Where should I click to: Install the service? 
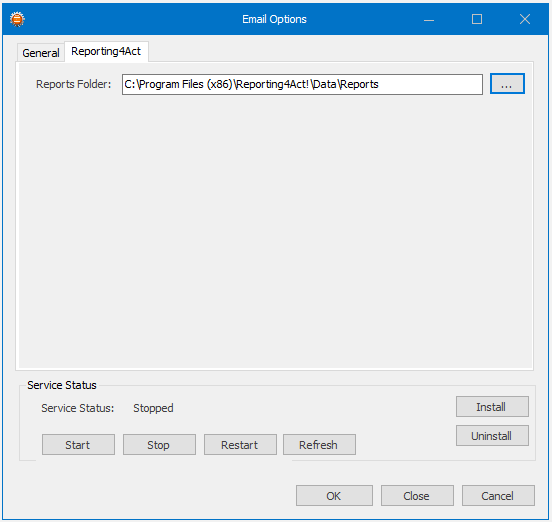[x=492, y=407]
